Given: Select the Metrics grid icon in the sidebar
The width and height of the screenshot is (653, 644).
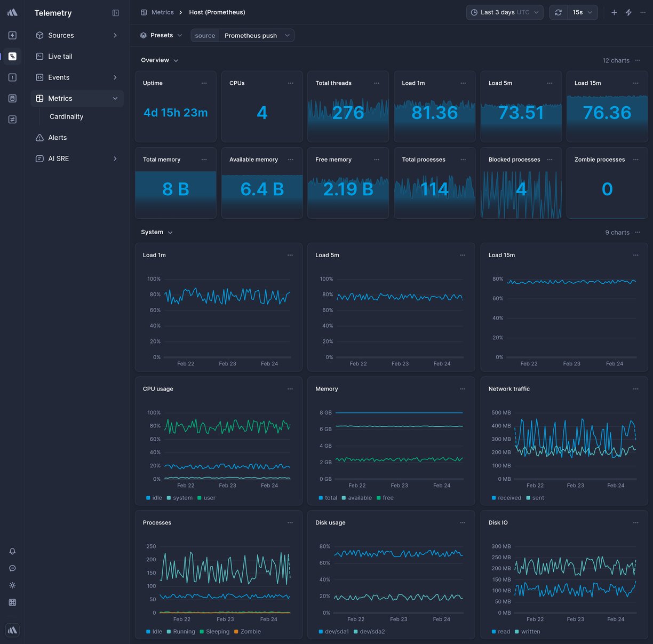Looking at the screenshot, I should point(39,98).
